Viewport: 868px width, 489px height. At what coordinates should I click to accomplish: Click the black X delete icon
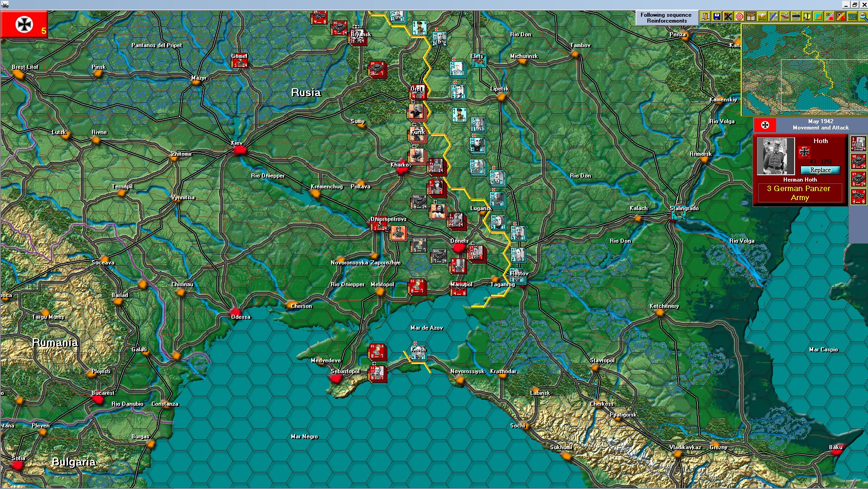(728, 17)
